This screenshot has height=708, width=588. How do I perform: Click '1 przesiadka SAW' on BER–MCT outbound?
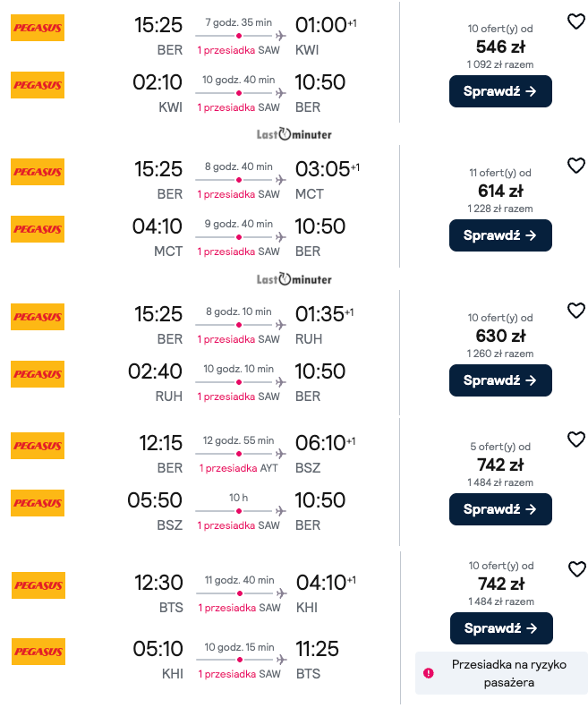pos(238,194)
